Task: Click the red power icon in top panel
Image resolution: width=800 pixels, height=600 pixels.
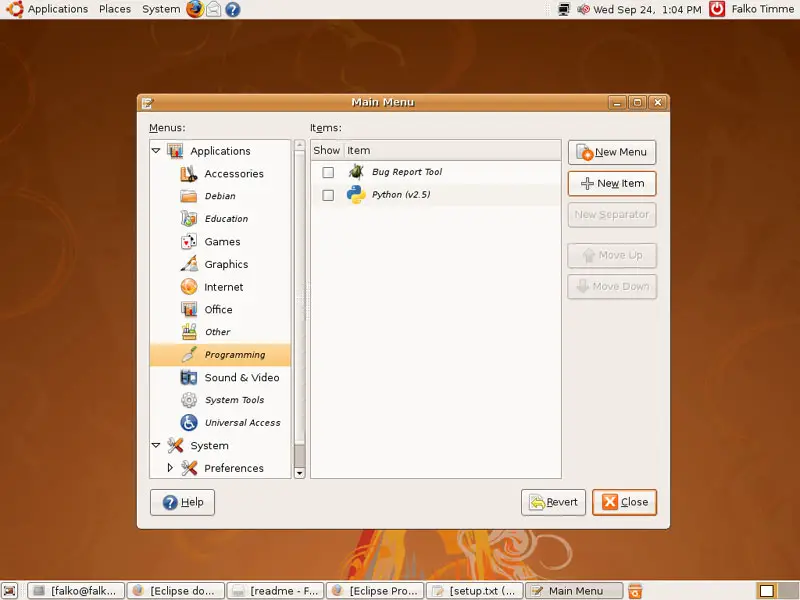Action: pyautogui.click(x=717, y=9)
